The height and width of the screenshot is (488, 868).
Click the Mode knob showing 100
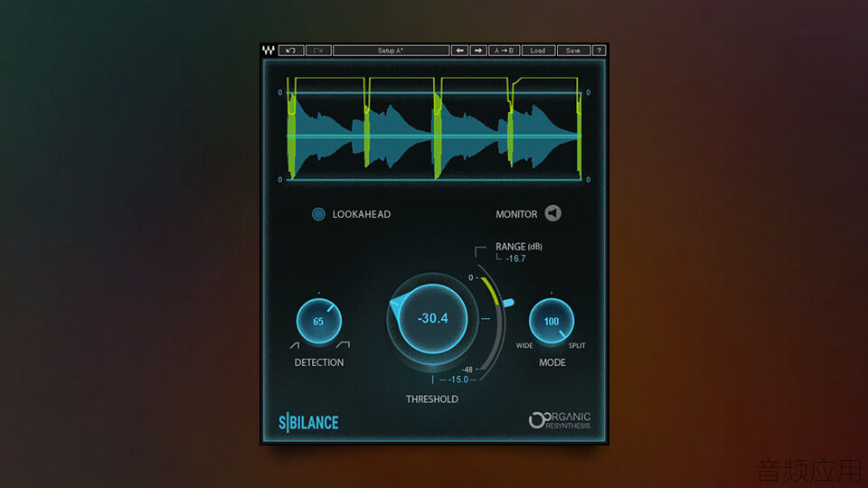coord(552,321)
